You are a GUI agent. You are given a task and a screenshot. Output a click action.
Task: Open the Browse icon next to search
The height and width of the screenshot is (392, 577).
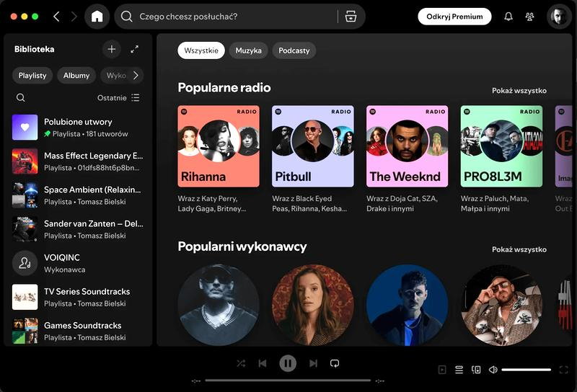tap(351, 17)
